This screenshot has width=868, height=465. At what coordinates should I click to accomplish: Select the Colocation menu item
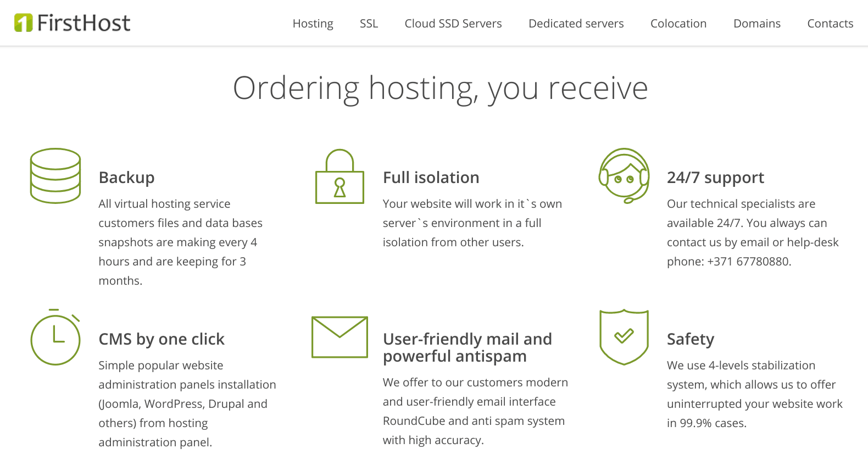coord(678,24)
